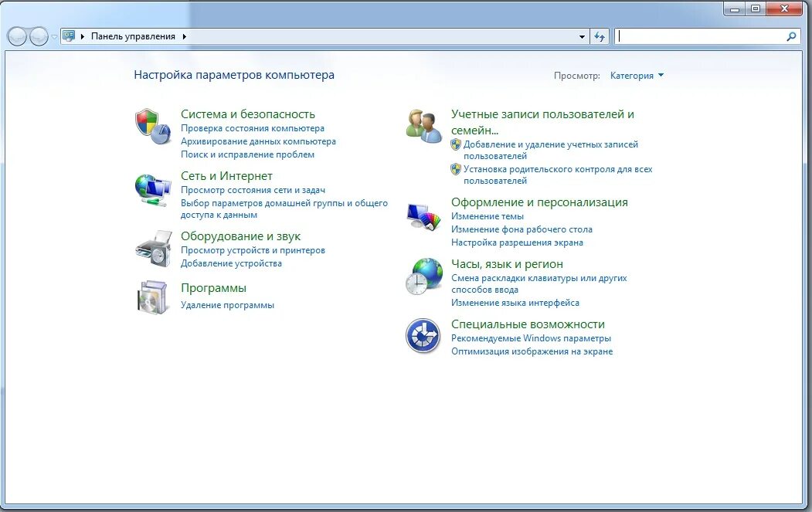The height and width of the screenshot is (512, 812).
Task: Open Выбор параметров домашней группы link
Action: pyautogui.click(x=284, y=209)
